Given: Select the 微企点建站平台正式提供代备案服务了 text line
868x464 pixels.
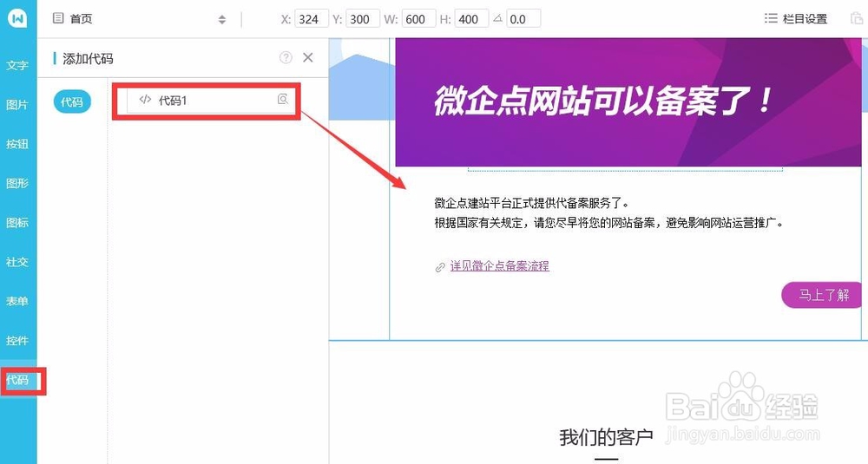Looking at the screenshot, I should (531, 203).
